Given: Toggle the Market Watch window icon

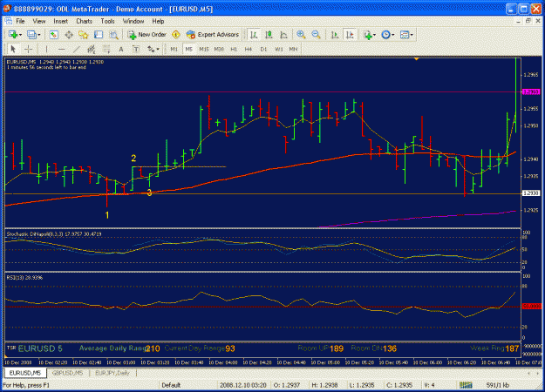Looking at the screenshot, I should pyautogui.click(x=53, y=35).
